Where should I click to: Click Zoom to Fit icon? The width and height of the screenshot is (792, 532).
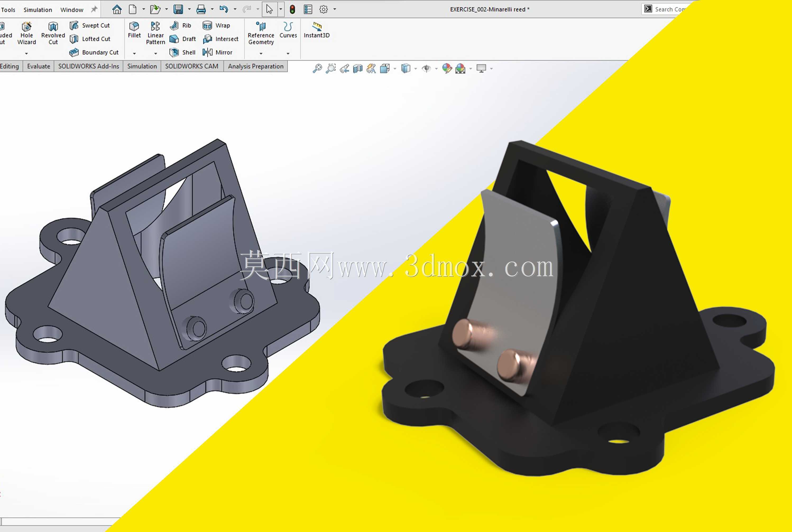317,68
